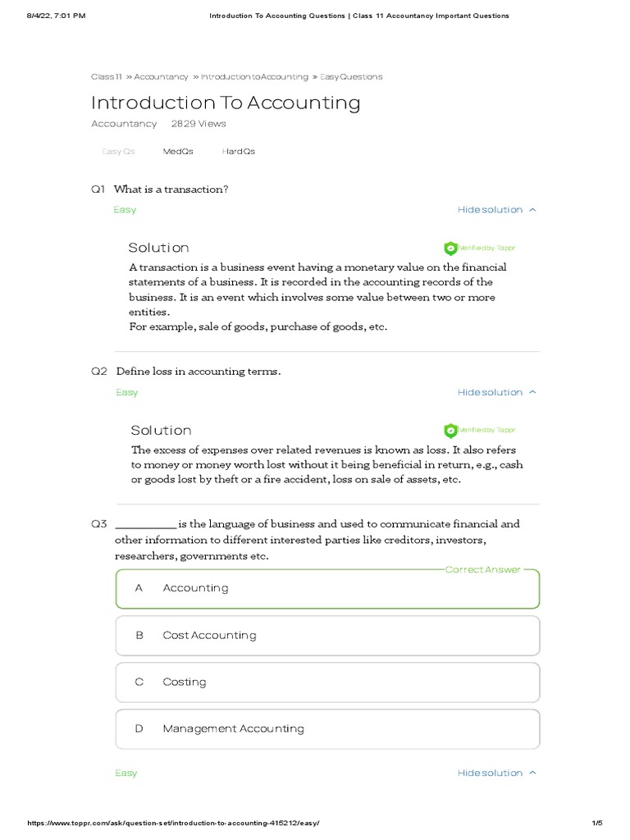Click the Q1 question text
The width and height of the screenshot is (630, 840).
171,189
